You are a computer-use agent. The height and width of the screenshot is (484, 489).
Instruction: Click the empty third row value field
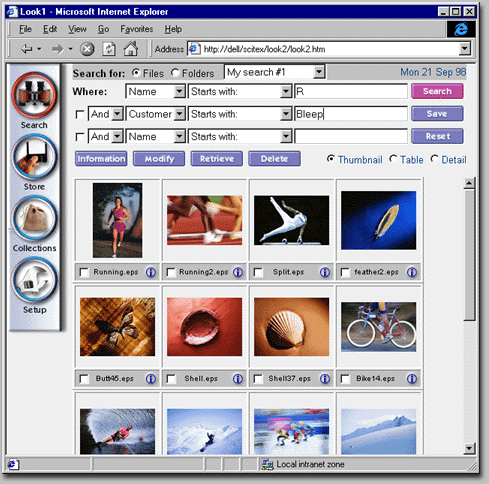point(351,136)
